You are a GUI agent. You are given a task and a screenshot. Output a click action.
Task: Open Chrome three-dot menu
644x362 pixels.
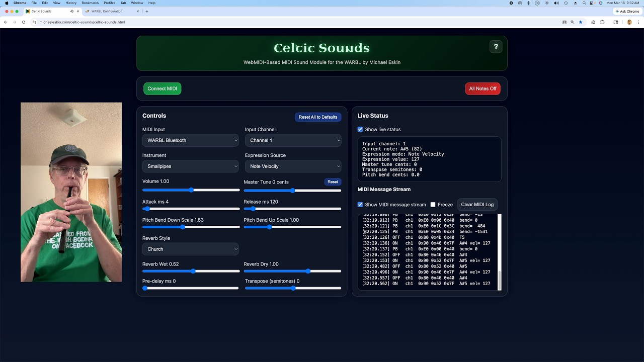pos(638,22)
